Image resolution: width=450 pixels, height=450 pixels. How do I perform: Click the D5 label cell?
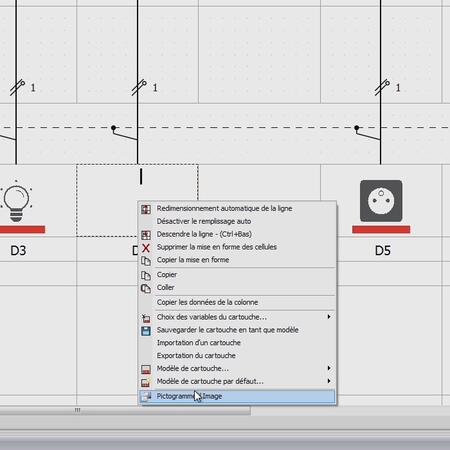point(381,250)
